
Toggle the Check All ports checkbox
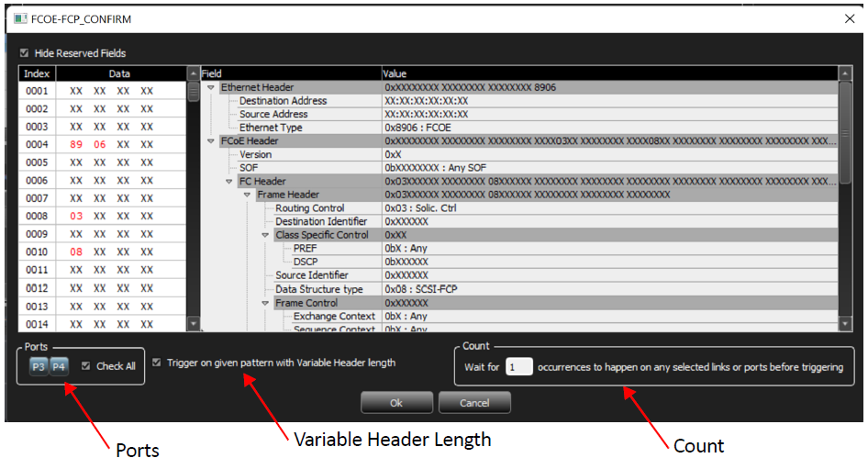pos(86,366)
